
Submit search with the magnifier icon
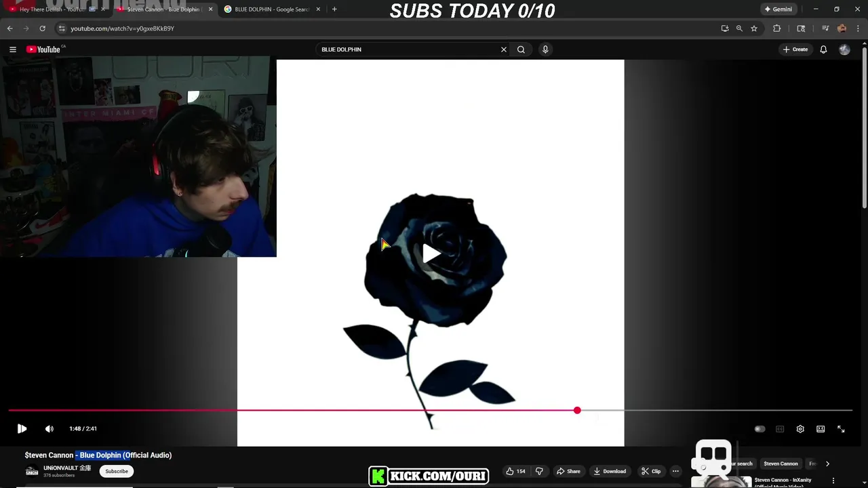coord(521,49)
